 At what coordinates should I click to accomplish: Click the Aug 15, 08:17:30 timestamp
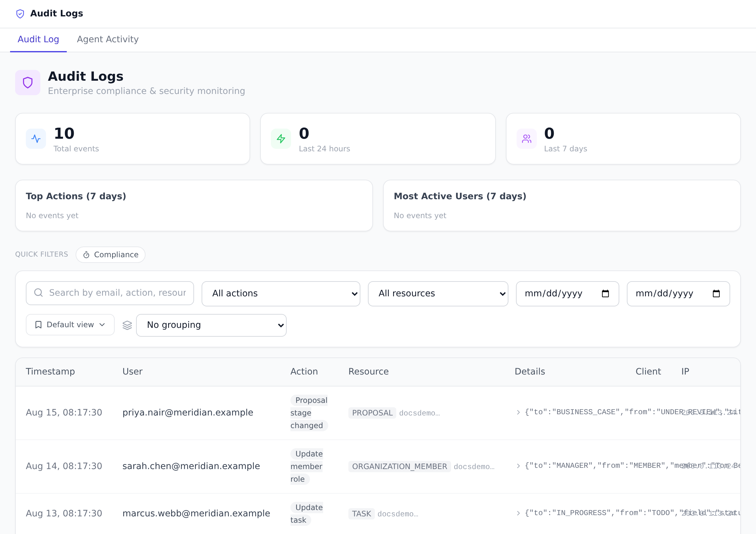(x=64, y=412)
